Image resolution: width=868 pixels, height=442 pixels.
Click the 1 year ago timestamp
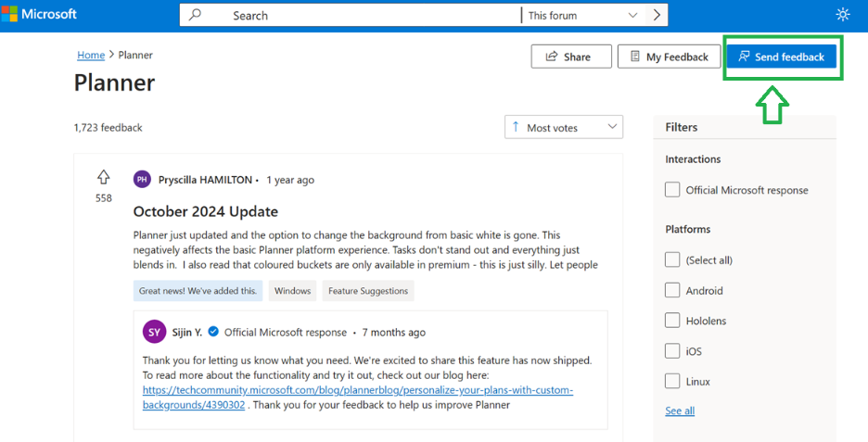tap(290, 180)
